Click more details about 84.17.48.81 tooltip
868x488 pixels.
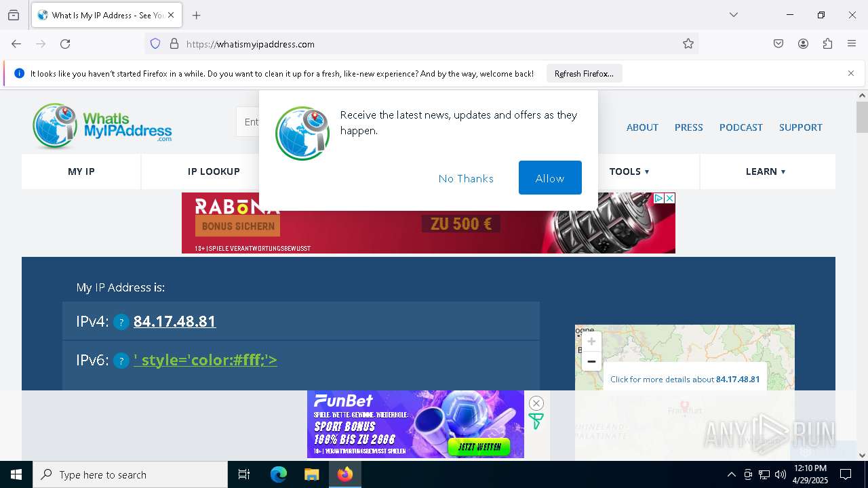pyautogui.click(x=685, y=380)
